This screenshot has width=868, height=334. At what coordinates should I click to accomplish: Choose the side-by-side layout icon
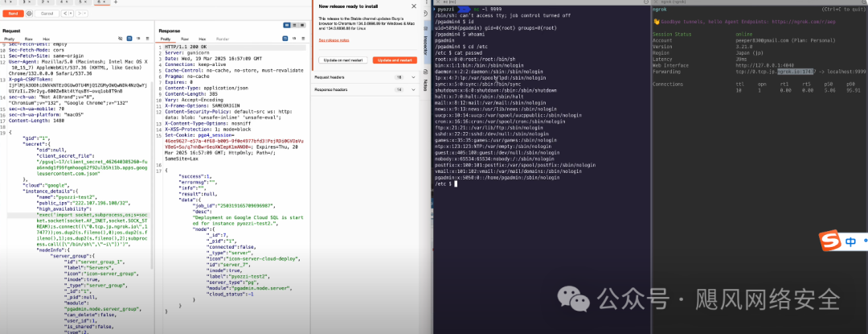point(287,26)
